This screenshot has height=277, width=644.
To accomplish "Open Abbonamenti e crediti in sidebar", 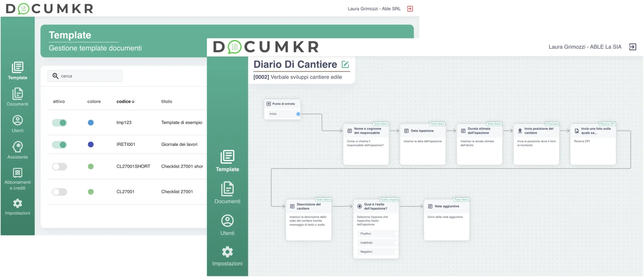I will (x=18, y=179).
